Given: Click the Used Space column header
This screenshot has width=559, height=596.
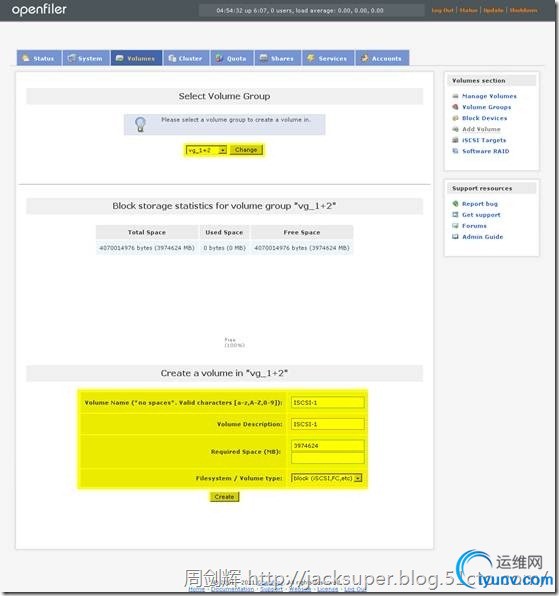Looking at the screenshot, I should click(x=224, y=232).
